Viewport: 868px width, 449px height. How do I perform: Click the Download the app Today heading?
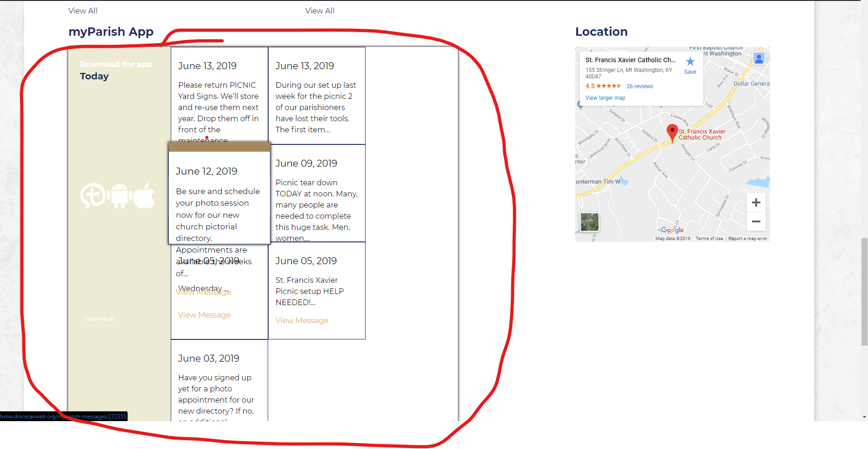coord(116,70)
